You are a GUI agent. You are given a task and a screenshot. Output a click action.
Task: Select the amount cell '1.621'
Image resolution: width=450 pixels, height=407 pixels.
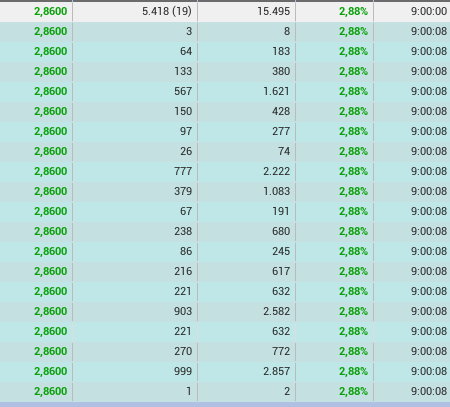point(246,91)
